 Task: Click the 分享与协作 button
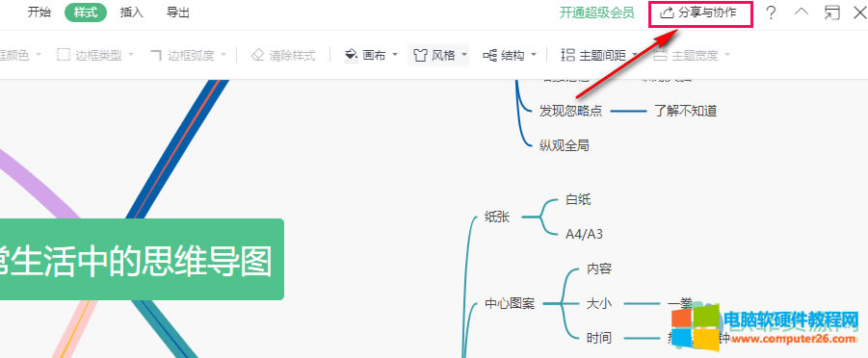click(700, 13)
